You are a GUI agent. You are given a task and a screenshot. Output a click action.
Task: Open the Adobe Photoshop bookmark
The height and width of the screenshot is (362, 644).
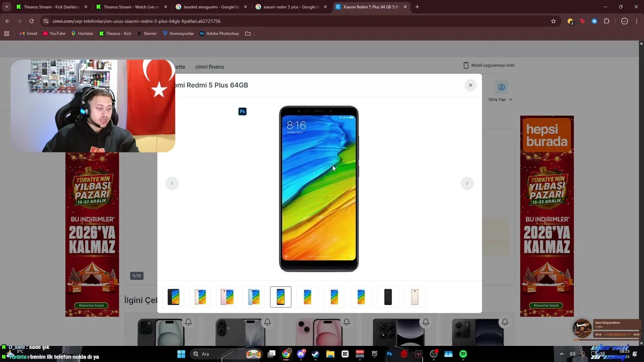click(x=219, y=34)
